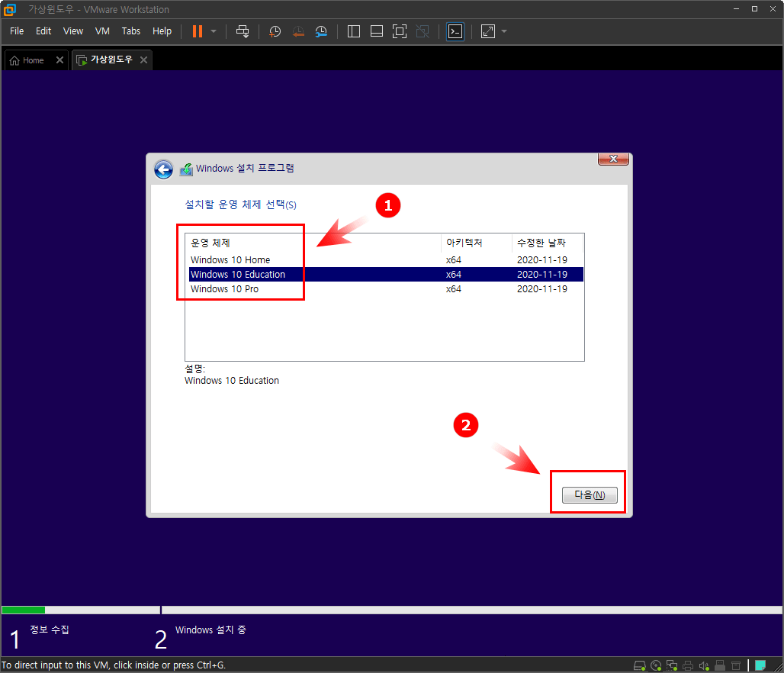Image resolution: width=784 pixels, height=673 pixels.
Task: Select Windows 10 Pro in the OS list
Action: [386, 288]
